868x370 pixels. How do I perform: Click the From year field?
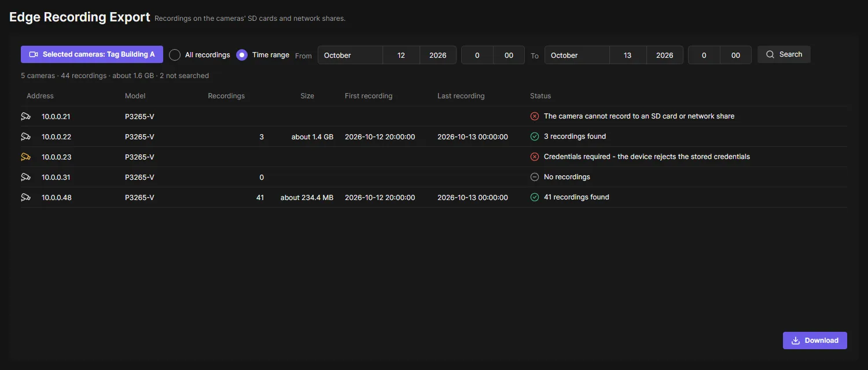(438, 55)
